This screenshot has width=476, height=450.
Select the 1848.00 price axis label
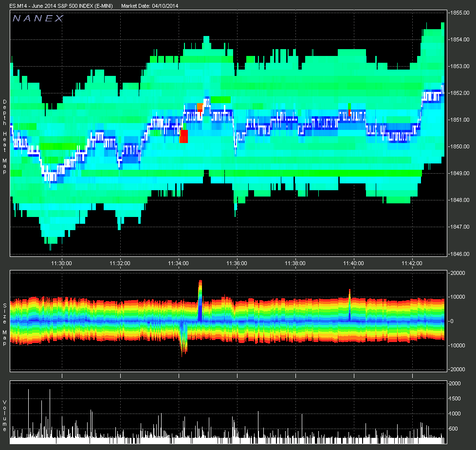(x=460, y=200)
